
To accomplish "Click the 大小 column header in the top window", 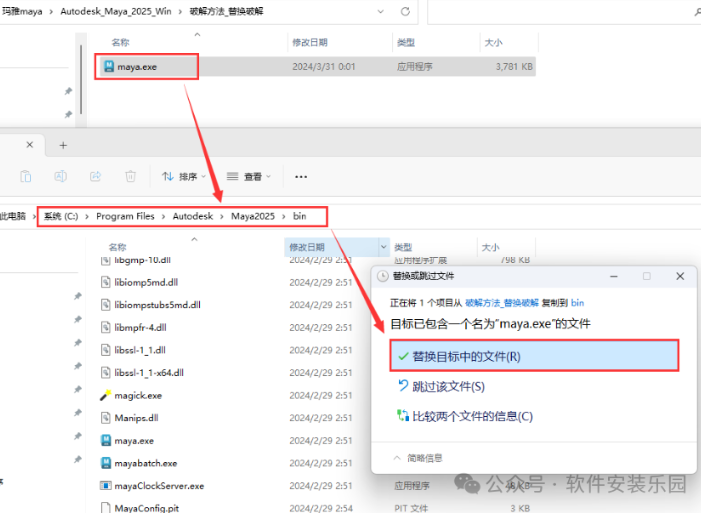I will (x=494, y=42).
